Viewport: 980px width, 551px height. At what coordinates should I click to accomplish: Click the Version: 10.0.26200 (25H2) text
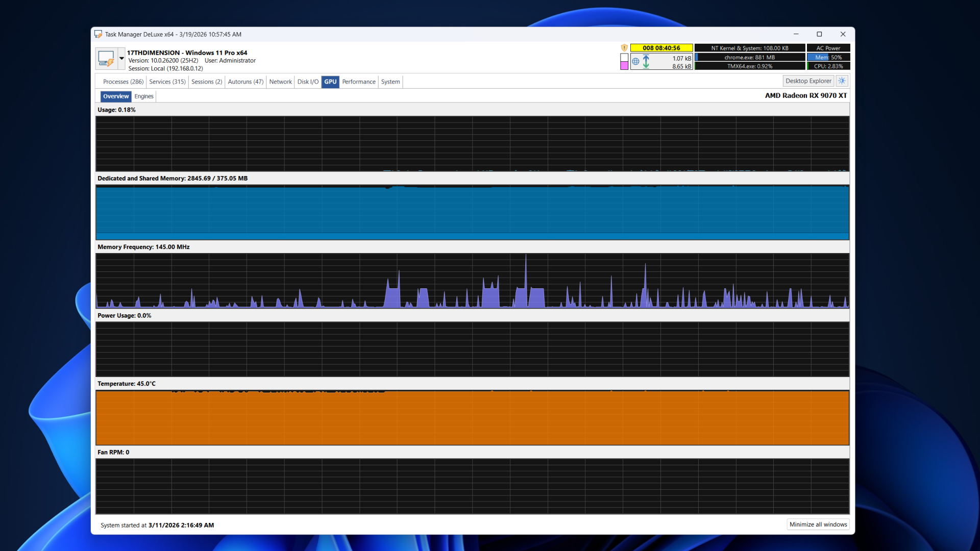163,60
